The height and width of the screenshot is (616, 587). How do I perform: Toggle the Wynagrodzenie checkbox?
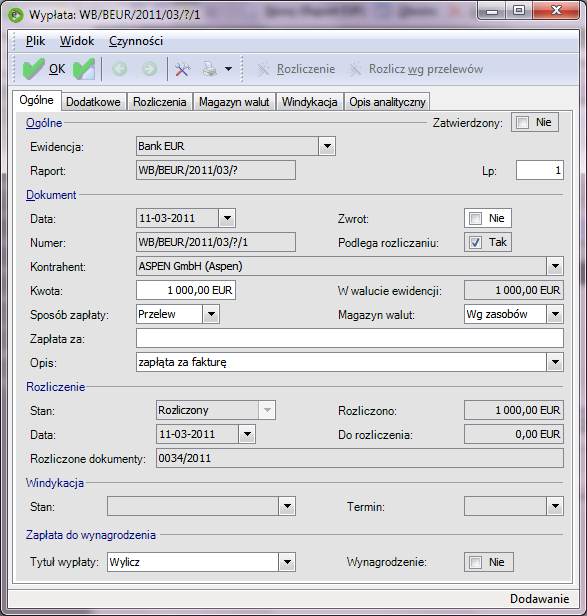coord(475,562)
